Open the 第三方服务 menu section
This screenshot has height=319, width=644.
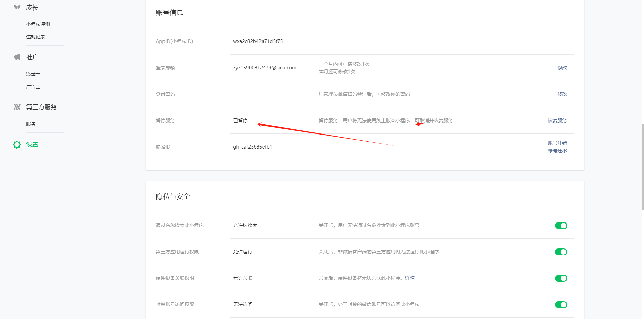pos(41,107)
